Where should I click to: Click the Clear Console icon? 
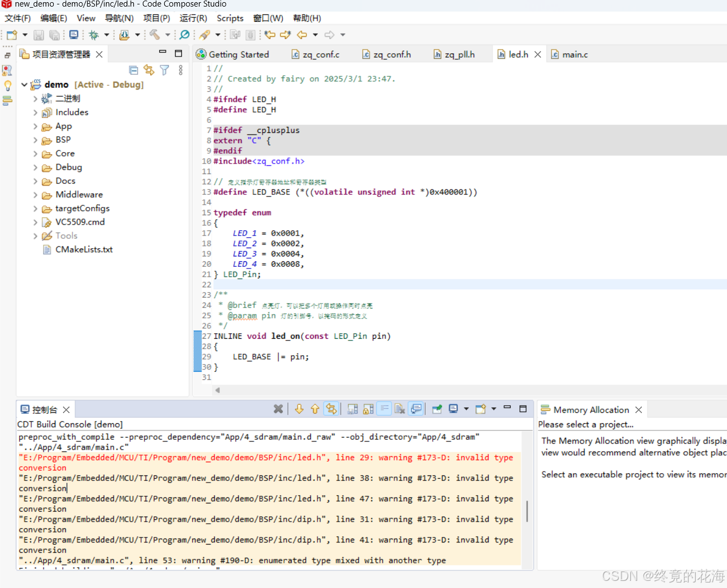400,409
